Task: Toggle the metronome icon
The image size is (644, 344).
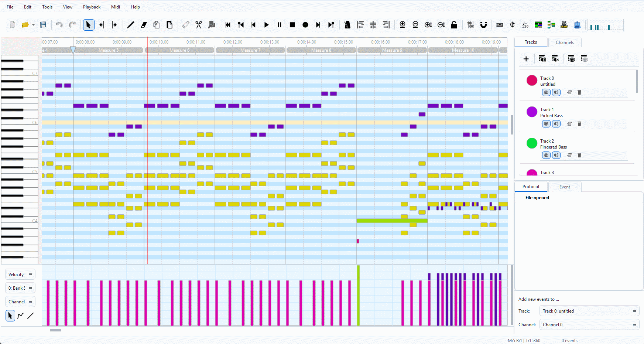Action: (347, 25)
